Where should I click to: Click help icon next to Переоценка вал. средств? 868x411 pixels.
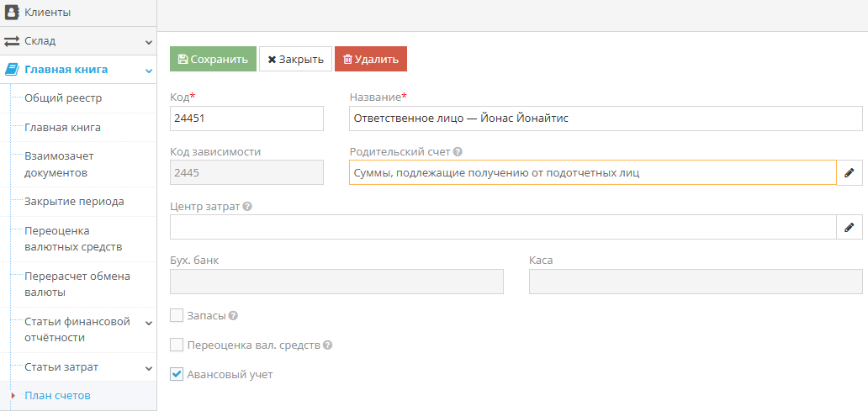(x=327, y=345)
